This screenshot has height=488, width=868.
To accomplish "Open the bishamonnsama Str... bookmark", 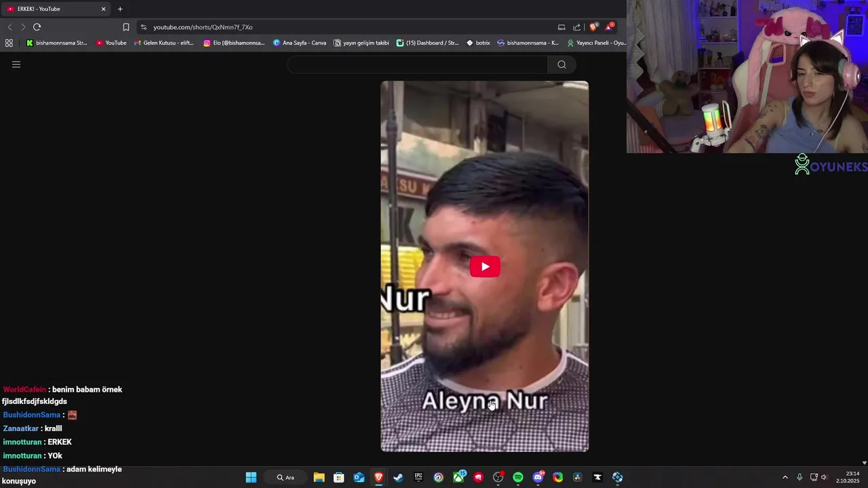I will pos(56,43).
